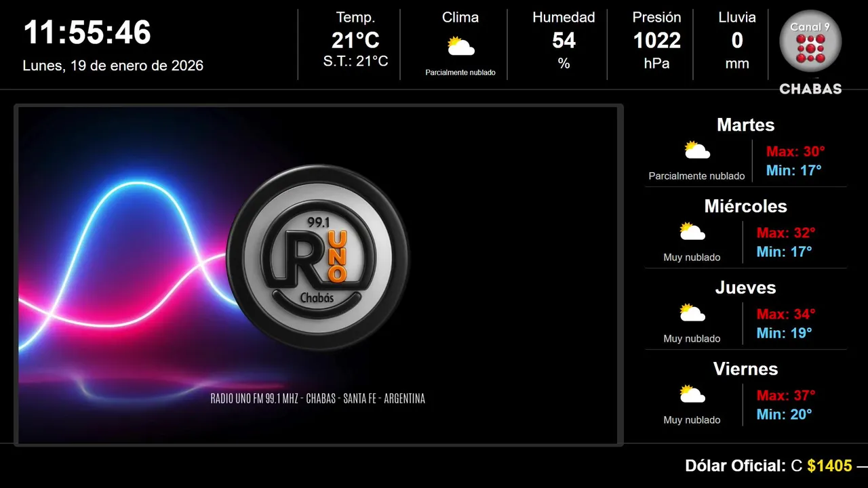868x488 pixels.
Task: Click the S.T.: 21°C reading
Action: pyautogui.click(x=355, y=61)
